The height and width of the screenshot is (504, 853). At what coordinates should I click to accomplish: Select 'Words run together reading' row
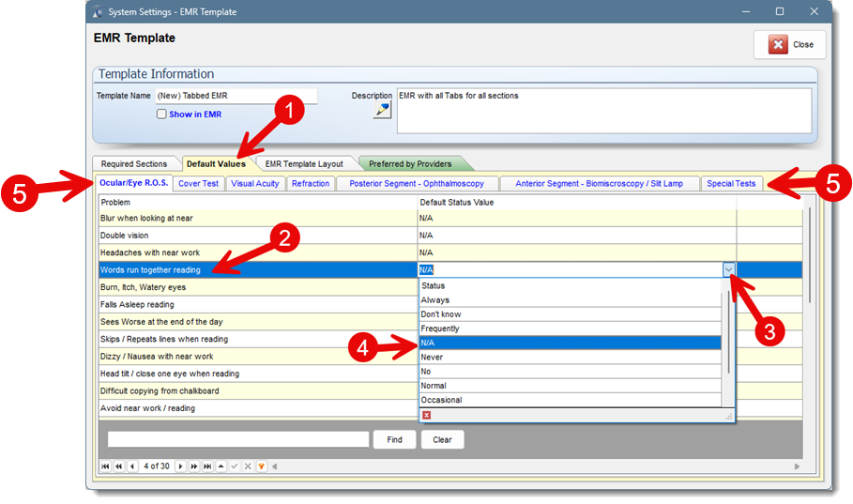coord(450,270)
